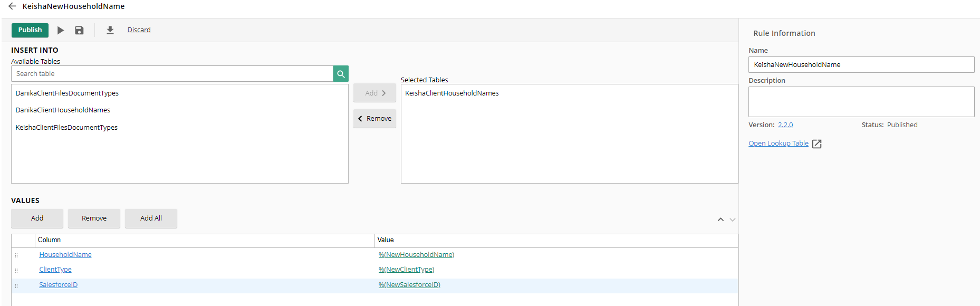Click the drag handle for HouseholdName row

click(16, 255)
